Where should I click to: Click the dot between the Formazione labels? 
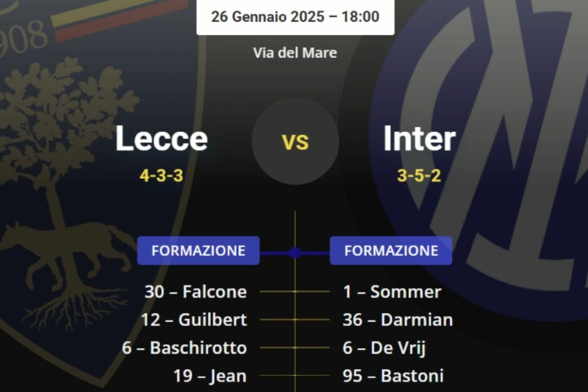(295, 252)
